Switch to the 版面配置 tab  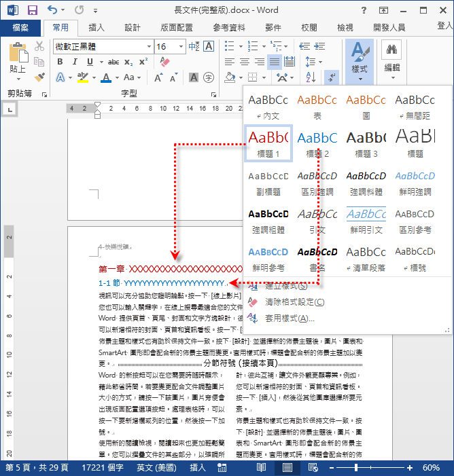[x=177, y=28]
